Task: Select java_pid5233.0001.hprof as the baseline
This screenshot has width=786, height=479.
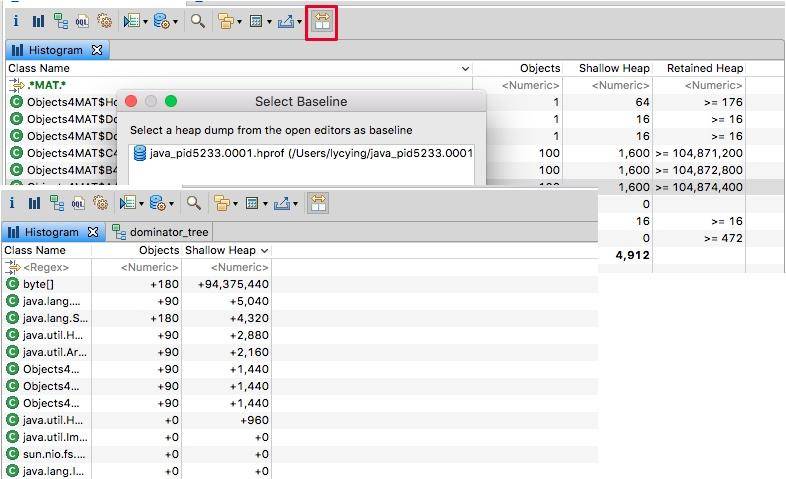Action: coord(300,153)
